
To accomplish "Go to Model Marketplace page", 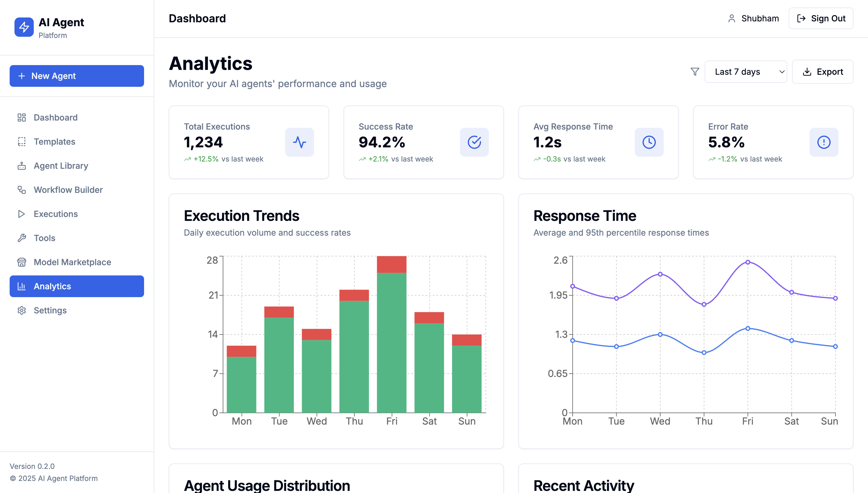I will tap(72, 262).
